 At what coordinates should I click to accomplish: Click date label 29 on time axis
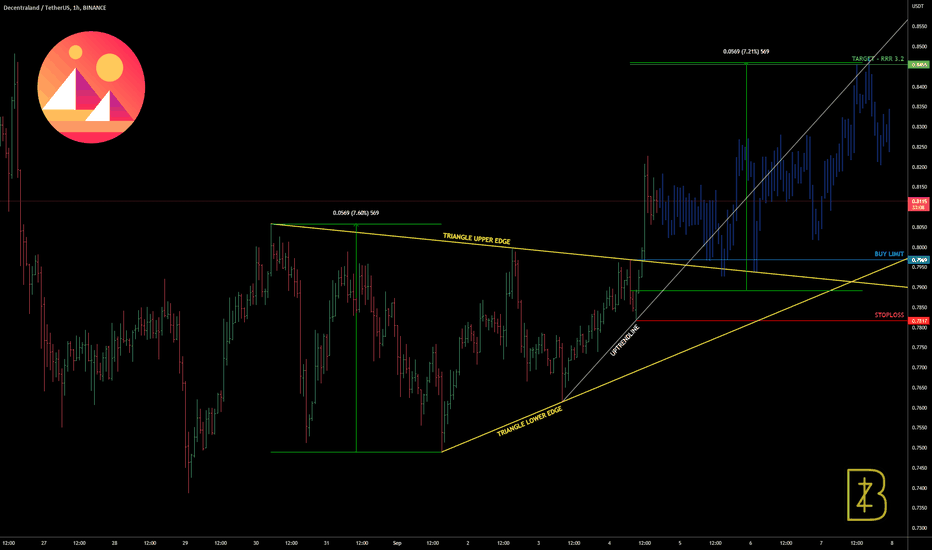tap(185, 543)
